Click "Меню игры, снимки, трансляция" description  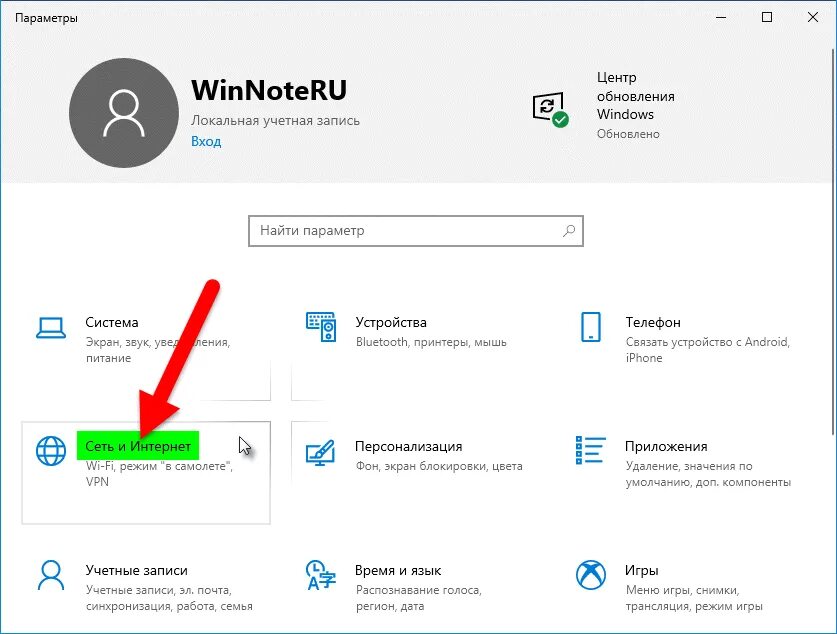click(694, 598)
